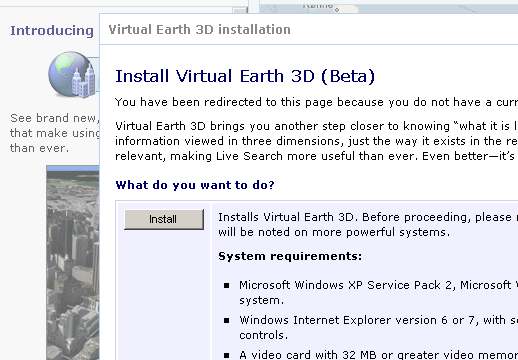This screenshot has height=360, width=518.
Task: Click 'Windows Internet Explorer version 6 or 7' requirement
Action: 378,327
